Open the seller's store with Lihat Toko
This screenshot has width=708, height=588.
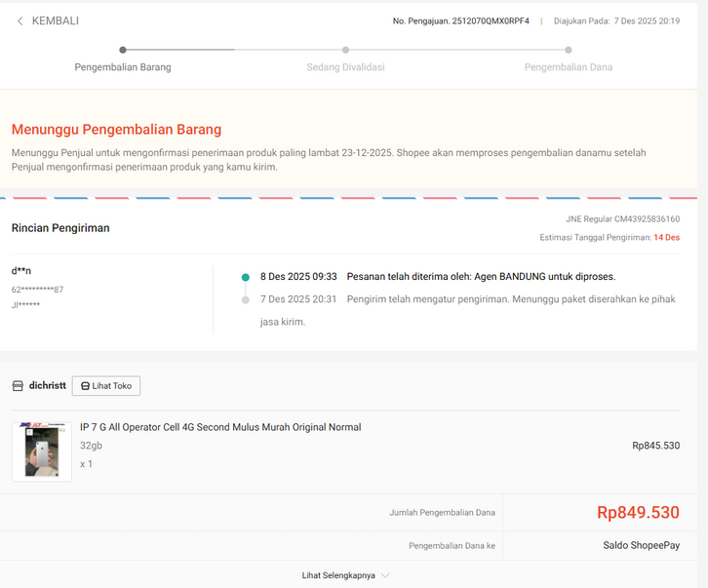tap(106, 386)
